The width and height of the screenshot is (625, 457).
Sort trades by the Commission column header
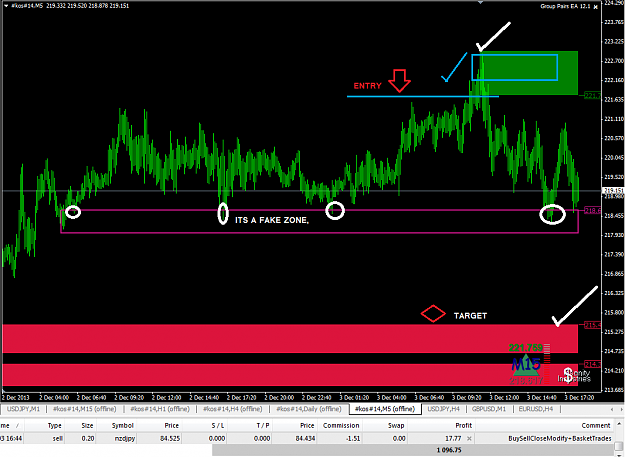340,426
